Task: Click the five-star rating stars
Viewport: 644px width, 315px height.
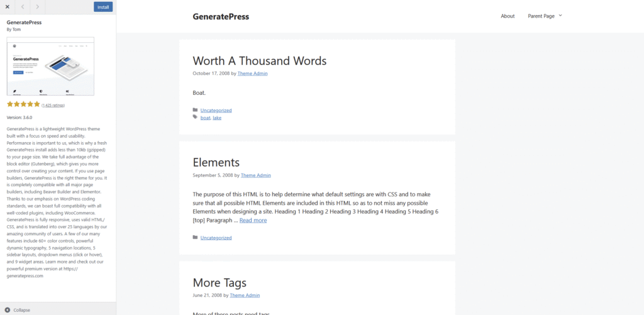Action: click(23, 104)
